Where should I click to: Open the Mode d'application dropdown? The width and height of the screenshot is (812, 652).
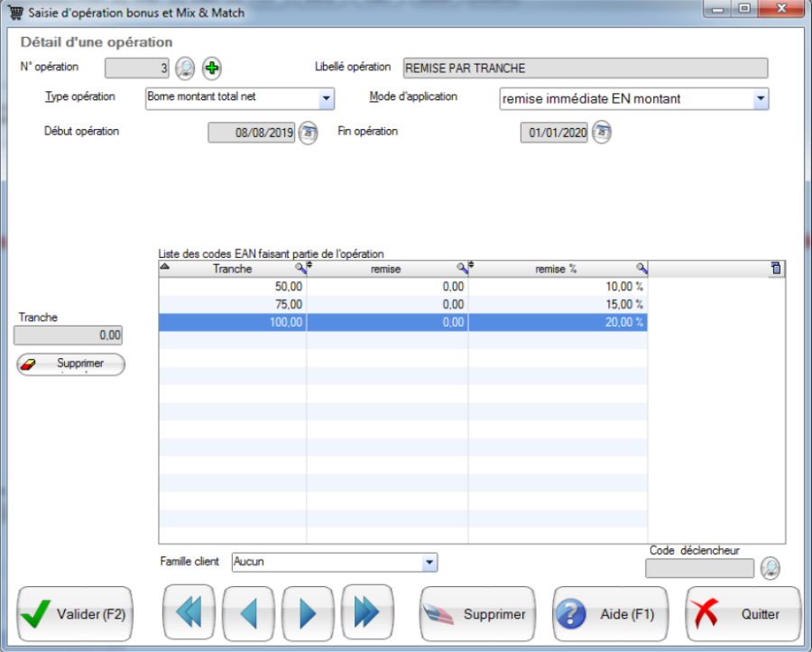[x=760, y=98]
